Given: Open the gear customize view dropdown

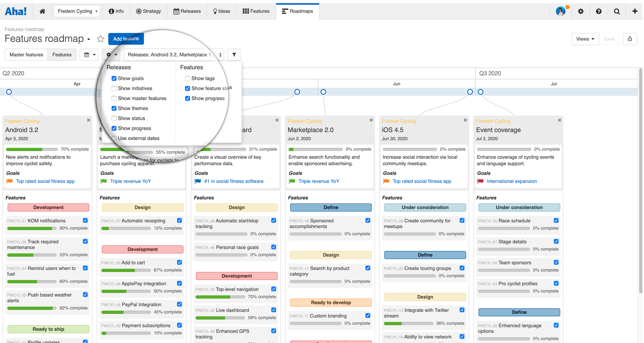Looking at the screenshot, I should click(111, 55).
